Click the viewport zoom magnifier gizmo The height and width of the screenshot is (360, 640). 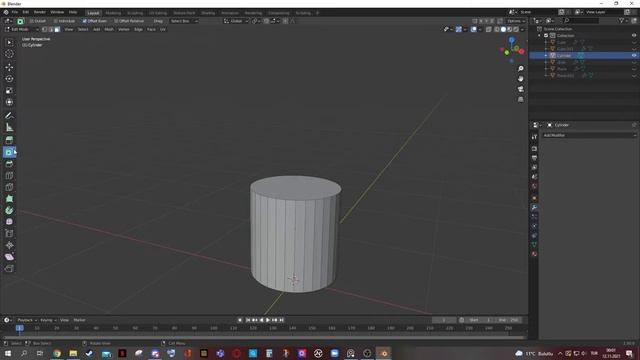tap(520, 69)
